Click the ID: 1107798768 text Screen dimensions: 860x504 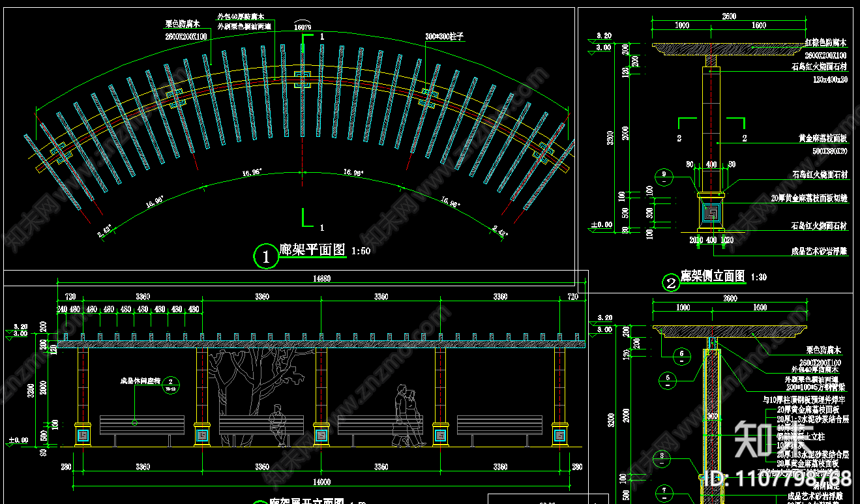click(779, 479)
